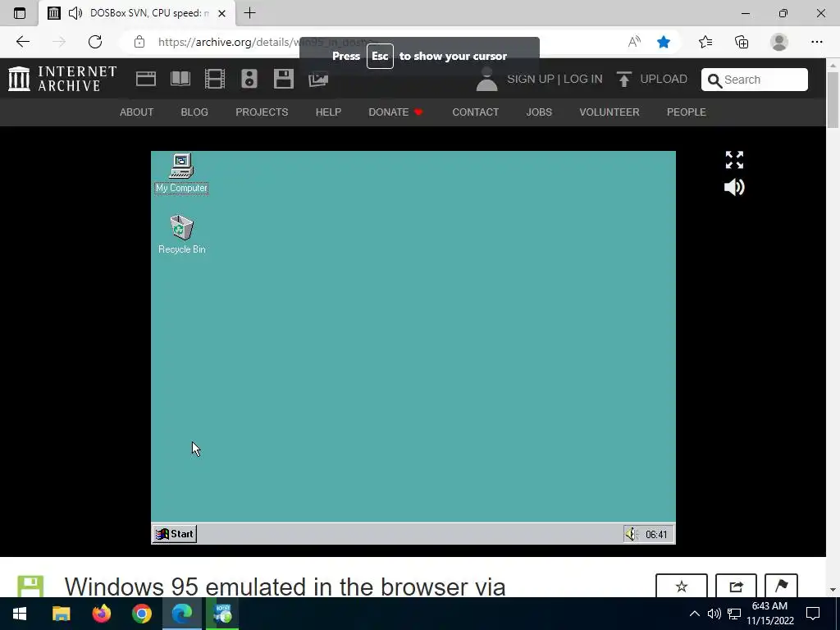840x630 pixels.
Task: Open the Windows Start menu
Action: coord(20,614)
